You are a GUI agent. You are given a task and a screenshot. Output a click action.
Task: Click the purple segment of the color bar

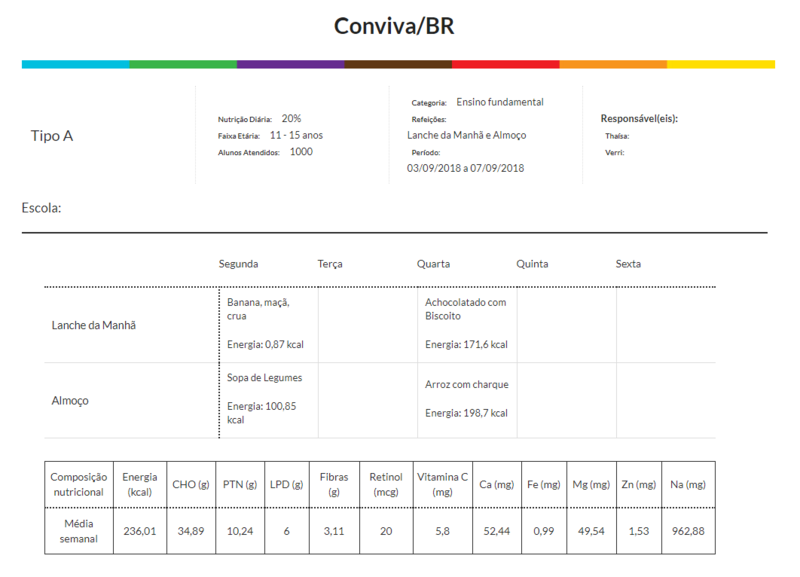coord(290,64)
